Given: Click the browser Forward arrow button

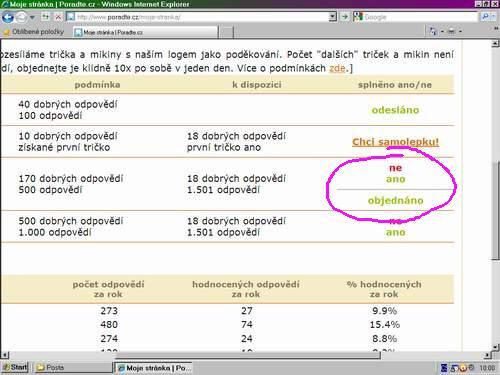Looking at the screenshot, I should click(x=21, y=17).
